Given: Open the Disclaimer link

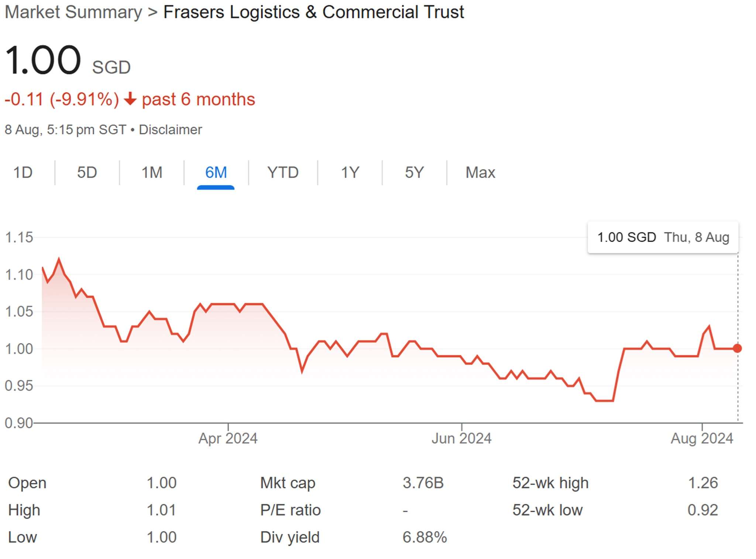Looking at the screenshot, I should point(170,130).
